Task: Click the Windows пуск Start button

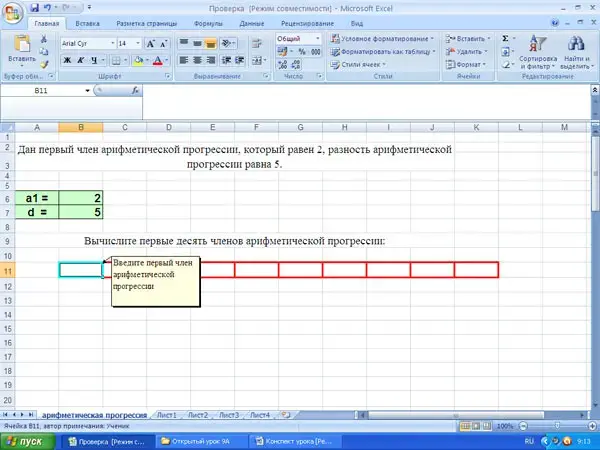Action: click(24, 440)
